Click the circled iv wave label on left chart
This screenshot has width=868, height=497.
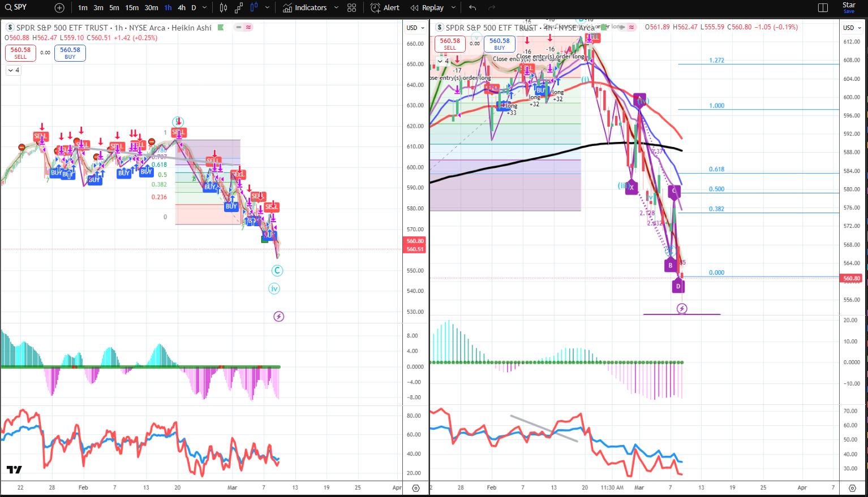click(274, 289)
